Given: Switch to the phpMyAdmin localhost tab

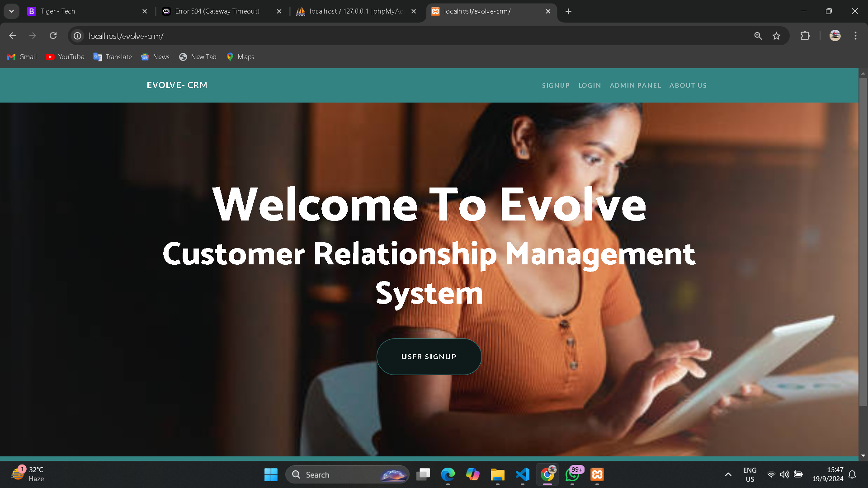Looking at the screenshot, I should click(x=356, y=11).
